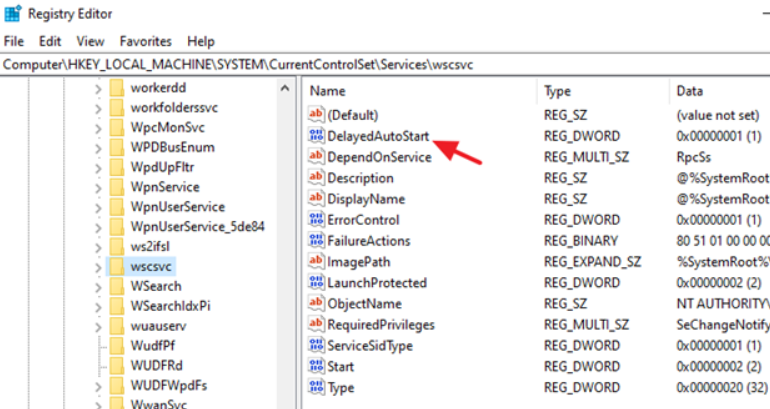Screen dimensions: 770x409
Task: Select the DependOnService value row
Action: pyautogui.click(x=379, y=157)
